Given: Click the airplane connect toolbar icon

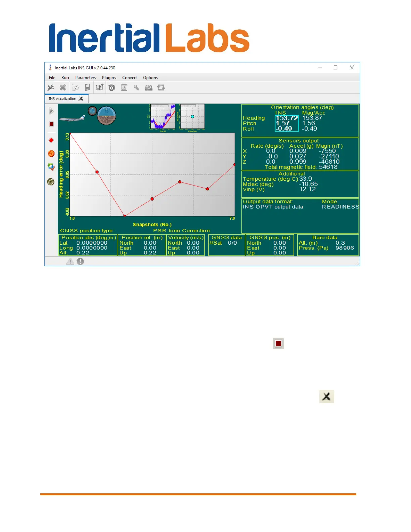Looking at the screenshot, I should (x=51, y=88).
